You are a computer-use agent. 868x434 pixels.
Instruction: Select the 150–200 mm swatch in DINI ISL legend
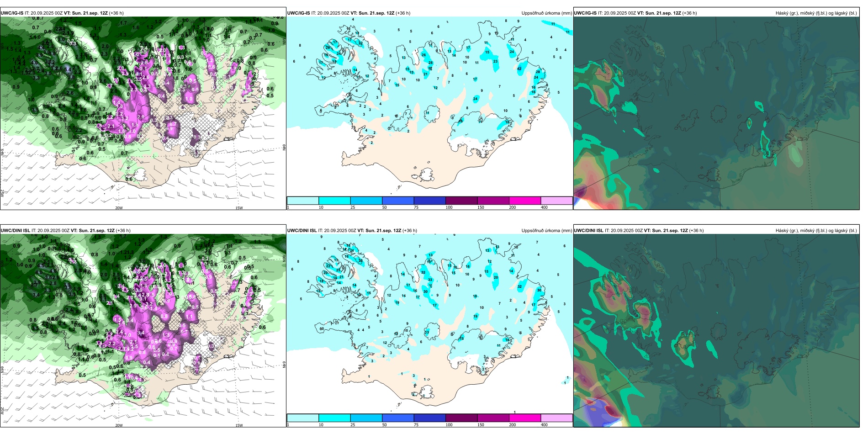(493, 418)
